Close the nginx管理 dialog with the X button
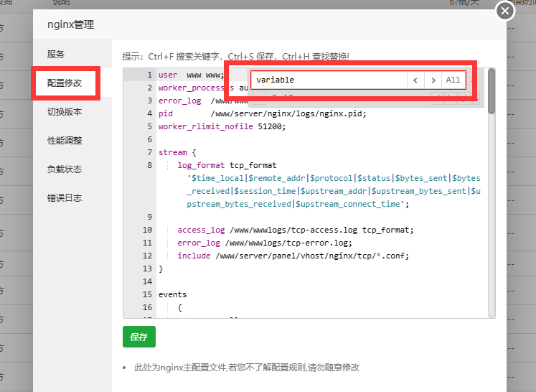This screenshot has width=536, height=392. click(x=505, y=11)
